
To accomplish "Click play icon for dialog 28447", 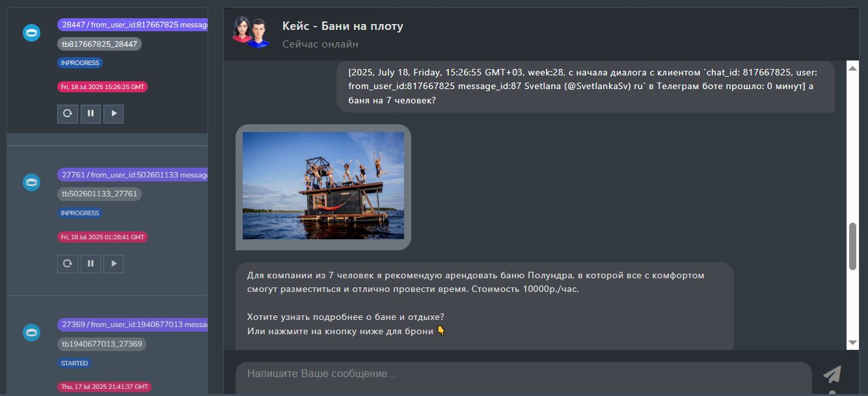I will 114,114.
